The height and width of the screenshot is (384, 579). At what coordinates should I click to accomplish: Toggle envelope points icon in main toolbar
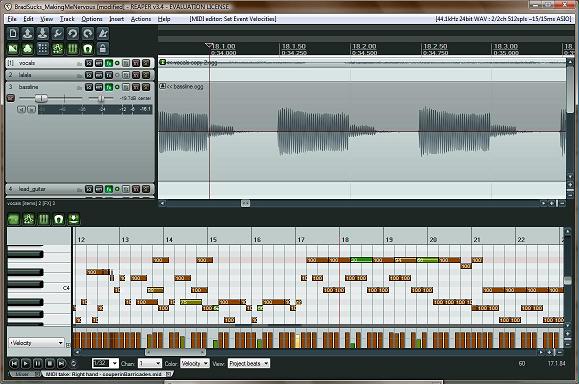tap(58, 48)
